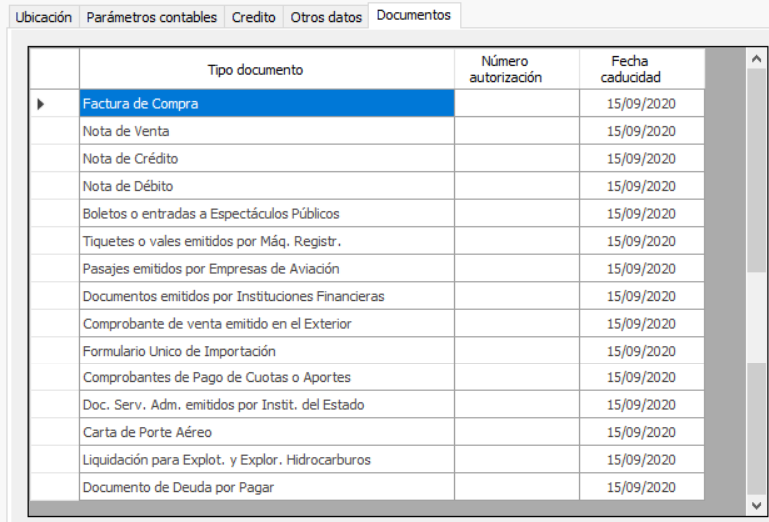Click the Número autorización column header
The height and width of the screenshot is (522, 769).
[517, 70]
